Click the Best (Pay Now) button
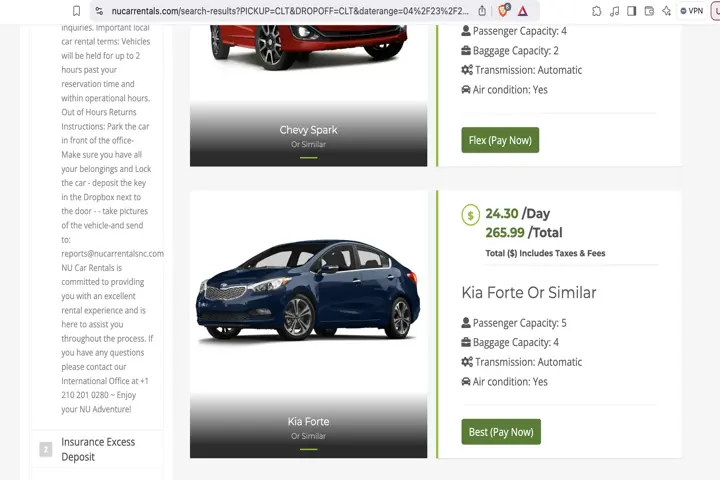 click(x=501, y=432)
